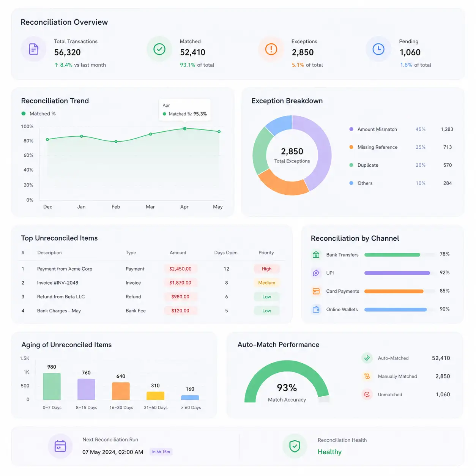Image resolution: width=476 pixels, height=476 pixels.
Task: Click the UPI channel icon
Action: click(316, 273)
